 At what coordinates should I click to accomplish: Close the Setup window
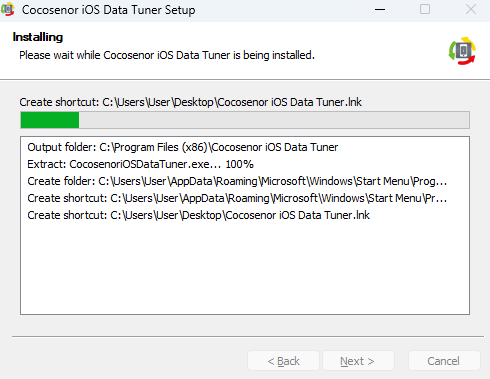click(471, 9)
